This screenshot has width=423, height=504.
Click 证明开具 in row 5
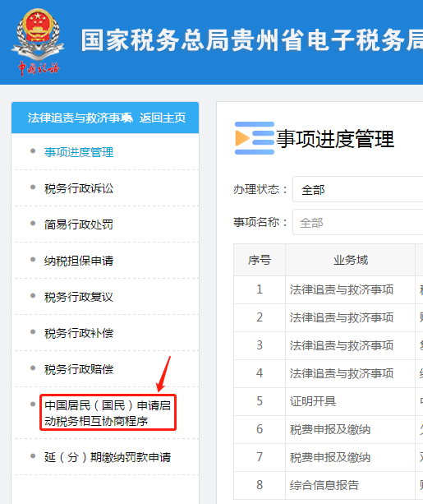[x=313, y=401]
